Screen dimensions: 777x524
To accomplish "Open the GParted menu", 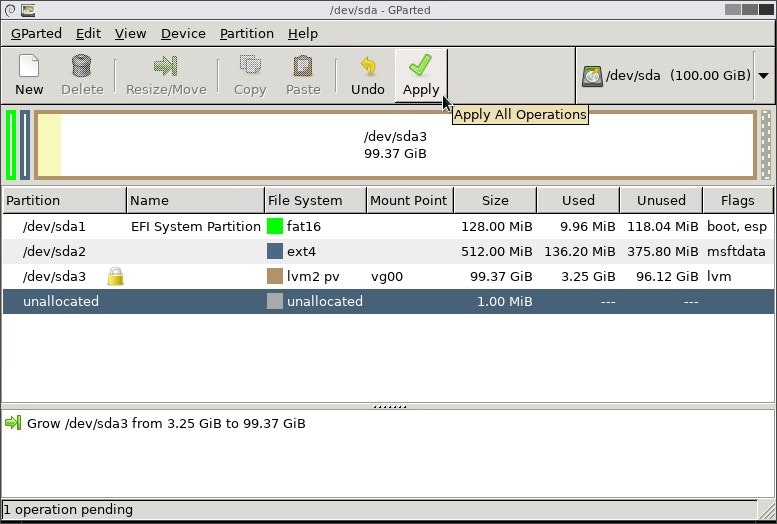I will pyautogui.click(x=36, y=34).
